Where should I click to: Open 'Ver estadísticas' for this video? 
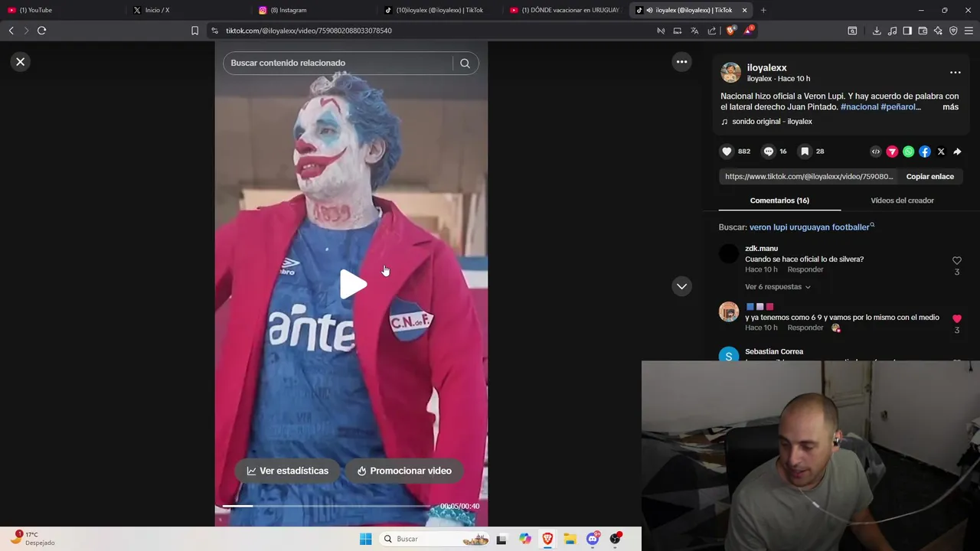point(287,471)
